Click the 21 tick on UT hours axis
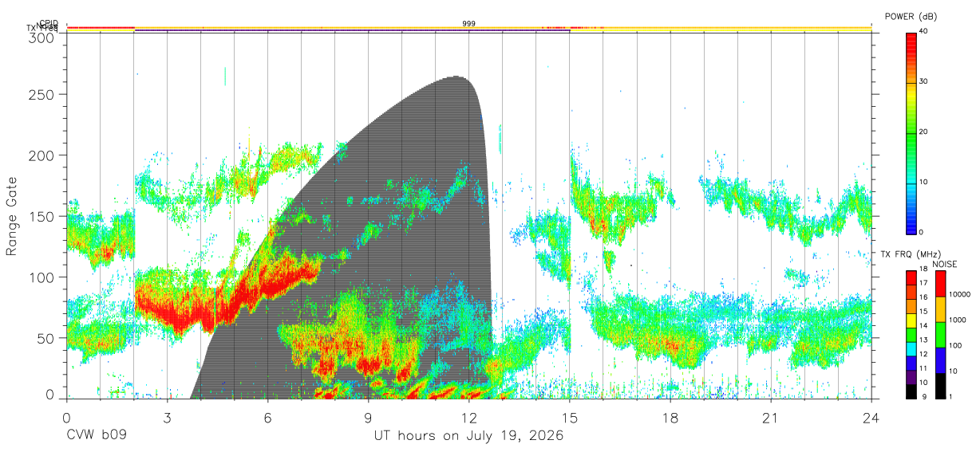980x452 pixels. 771,418
